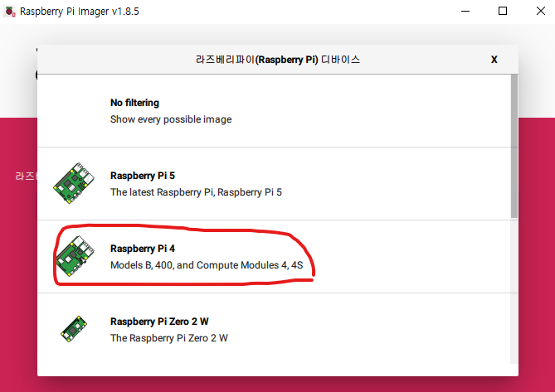Click the 'Show every possible image' description
This screenshot has height=392, width=555.
click(171, 119)
